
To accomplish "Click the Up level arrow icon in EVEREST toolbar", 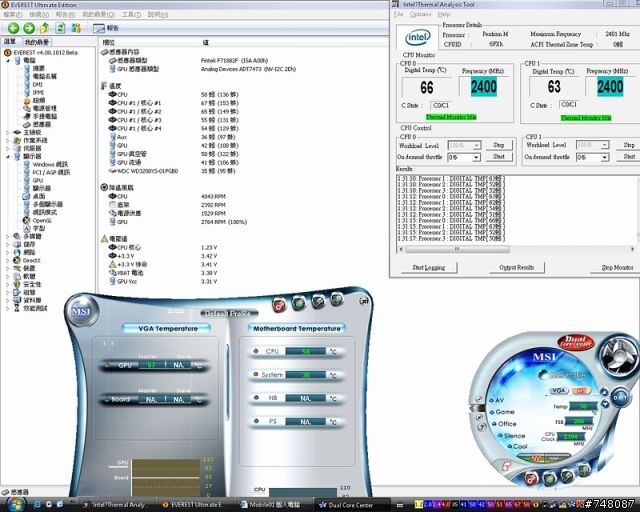I will click(x=44, y=28).
